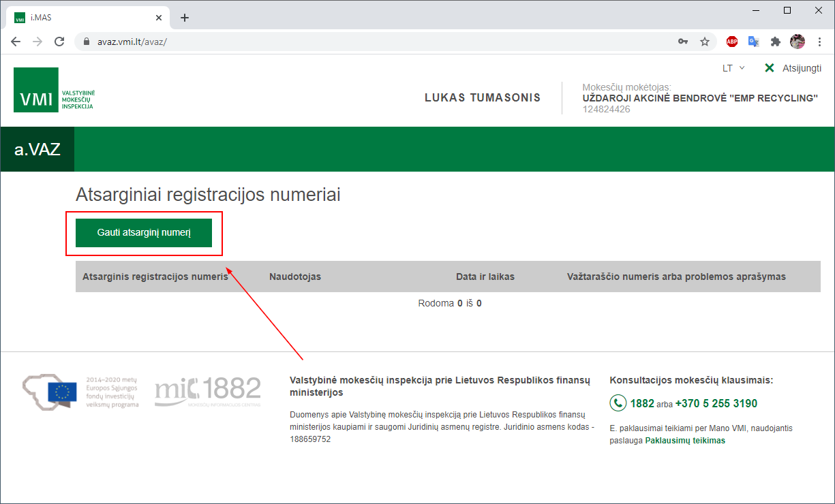This screenshot has height=504, width=835.
Task: Click the saved passwords key icon
Action: pyautogui.click(x=683, y=42)
